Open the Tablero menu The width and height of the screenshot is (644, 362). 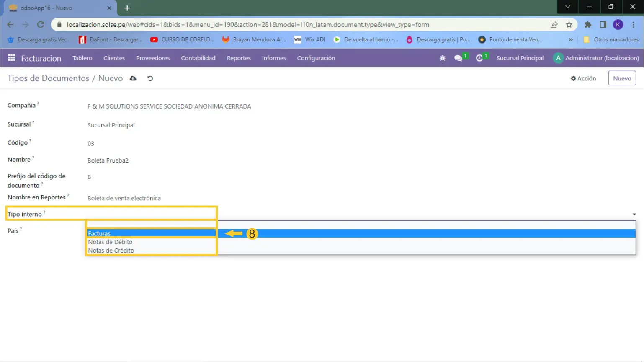pos(82,58)
